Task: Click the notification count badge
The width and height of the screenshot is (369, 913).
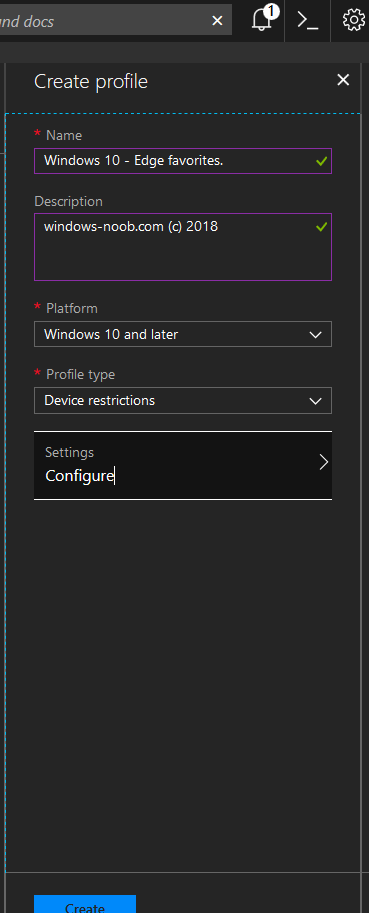Action: coord(271,10)
